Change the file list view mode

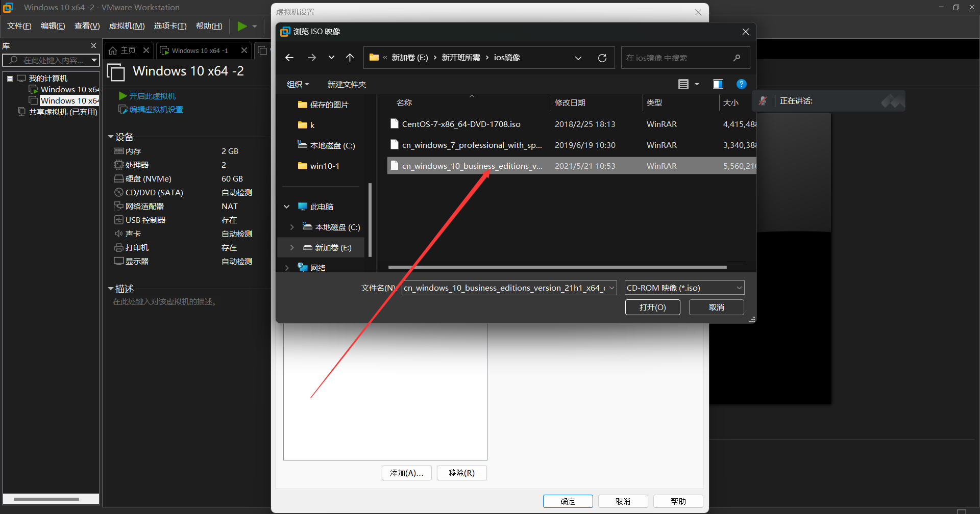(x=683, y=84)
